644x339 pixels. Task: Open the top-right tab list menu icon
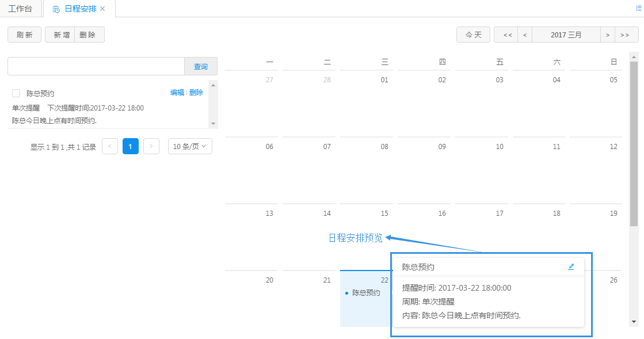tap(638, 8)
